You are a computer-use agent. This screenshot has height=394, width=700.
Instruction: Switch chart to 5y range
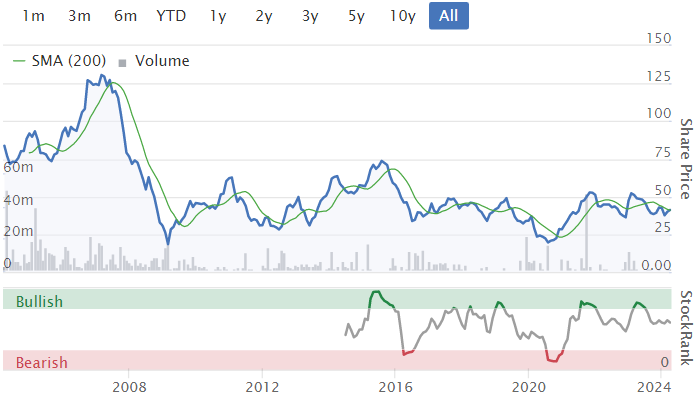[x=356, y=16]
